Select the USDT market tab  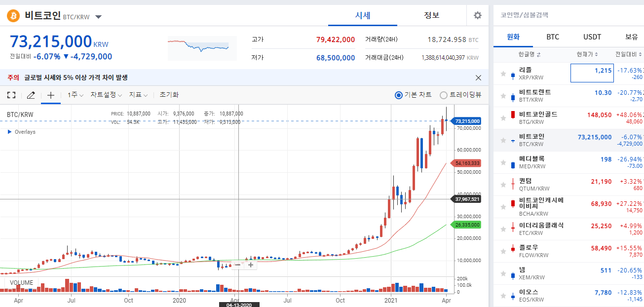click(592, 37)
